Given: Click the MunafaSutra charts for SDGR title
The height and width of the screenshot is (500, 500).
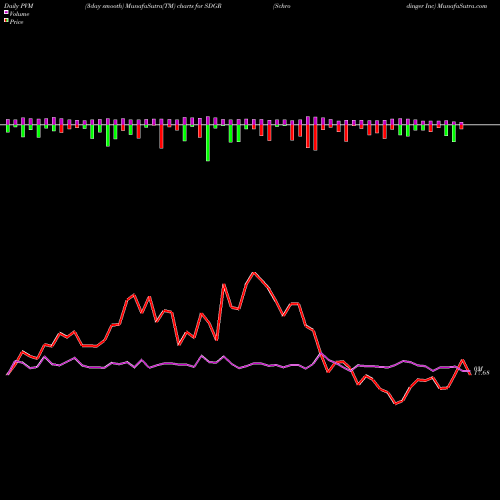Looking at the screenshot, I should pyautogui.click(x=153, y=6).
